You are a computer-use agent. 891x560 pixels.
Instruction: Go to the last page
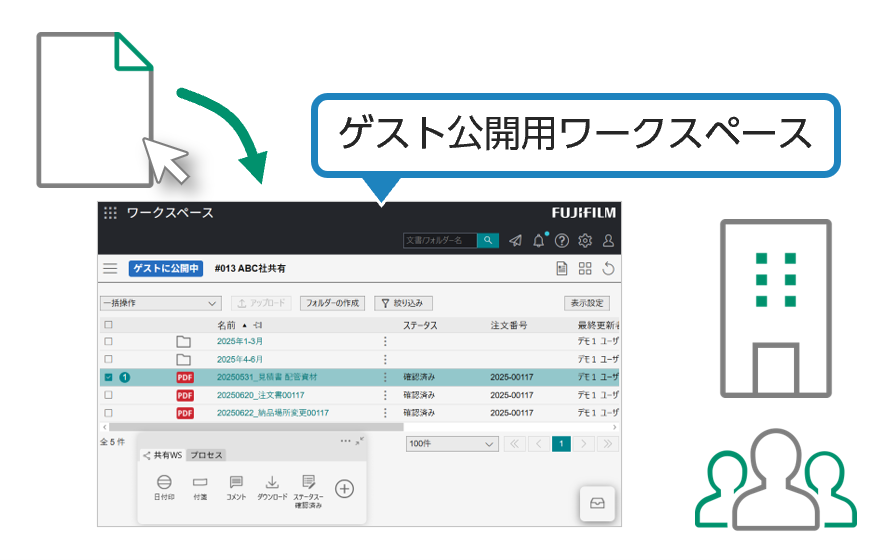coord(607,444)
